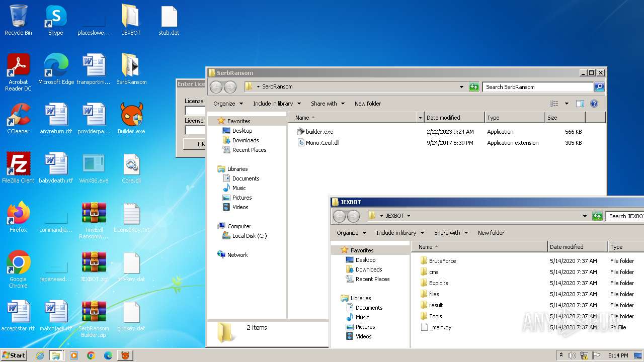Click New folder in SerbRansom window
The height and width of the screenshot is (362, 644).
(368, 104)
